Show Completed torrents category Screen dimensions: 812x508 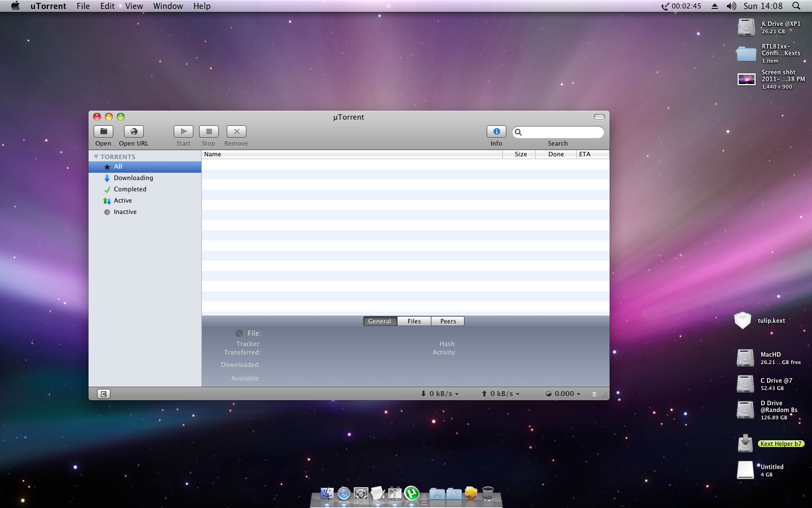pos(145,190)
